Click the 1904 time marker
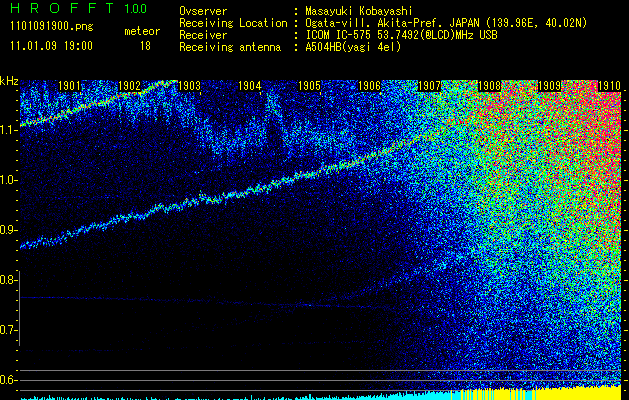Viewport: 629px width, 400px height. coord(250,86)
